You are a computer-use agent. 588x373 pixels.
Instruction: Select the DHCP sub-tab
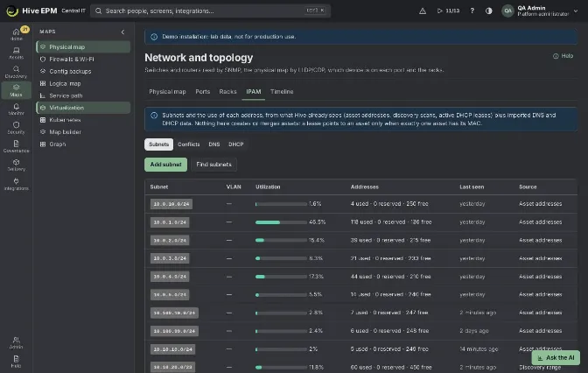236,144
